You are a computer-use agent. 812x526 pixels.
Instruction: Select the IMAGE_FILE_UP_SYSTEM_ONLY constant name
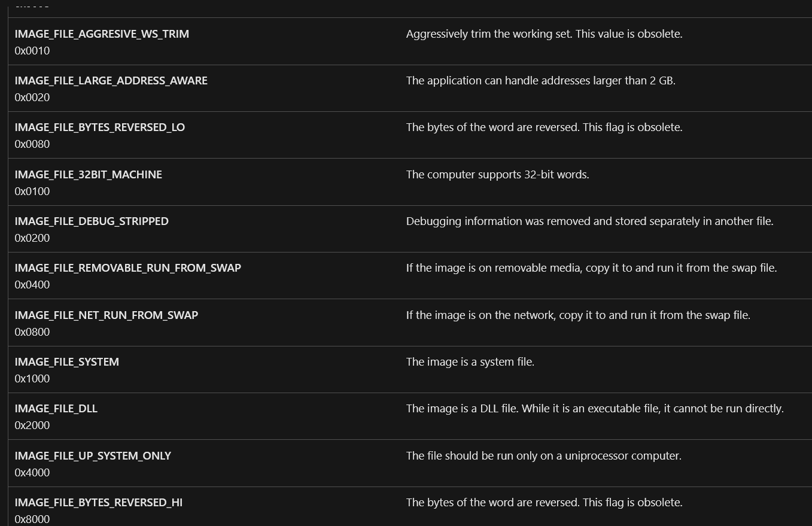(x=93, y=456)
